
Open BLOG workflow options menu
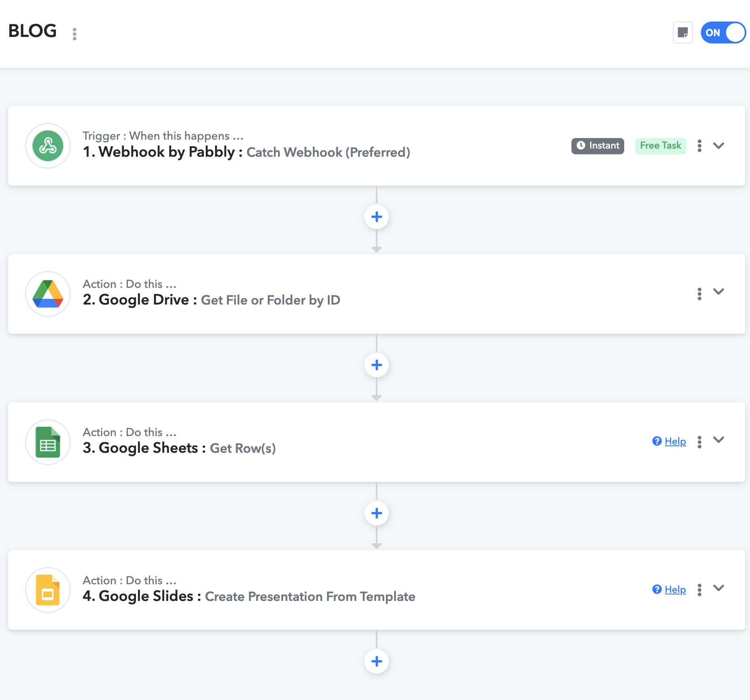click(x=74, y=34)
